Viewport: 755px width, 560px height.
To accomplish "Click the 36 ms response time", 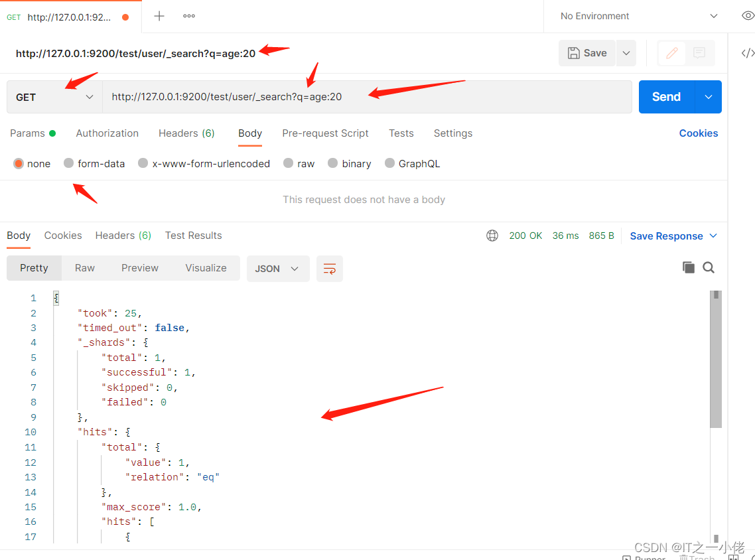I will (565, 236).
